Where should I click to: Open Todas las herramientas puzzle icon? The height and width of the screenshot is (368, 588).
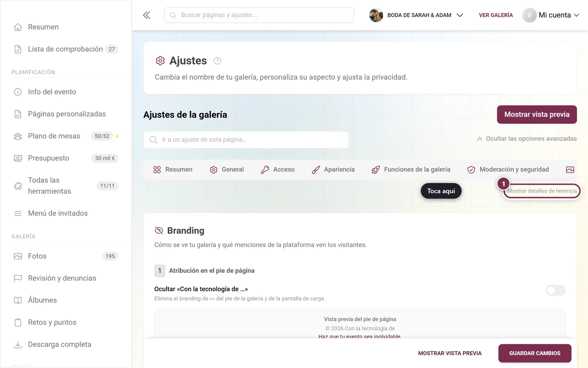(x=18, y=186)
